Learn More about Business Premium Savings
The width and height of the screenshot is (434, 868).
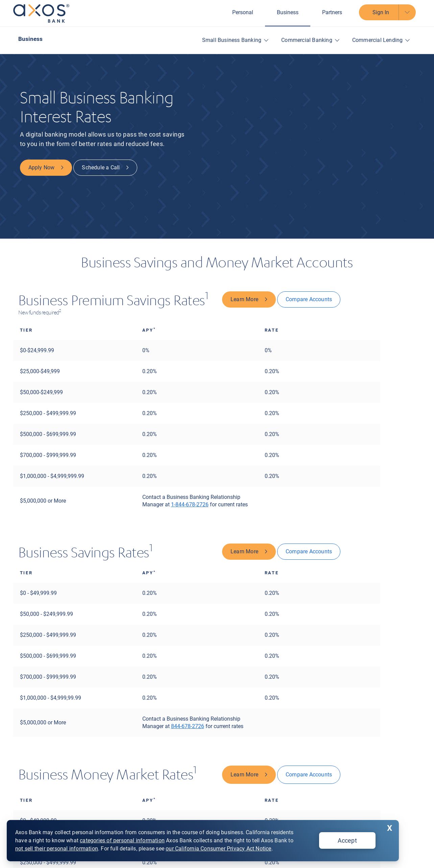(x=249, y=299)
